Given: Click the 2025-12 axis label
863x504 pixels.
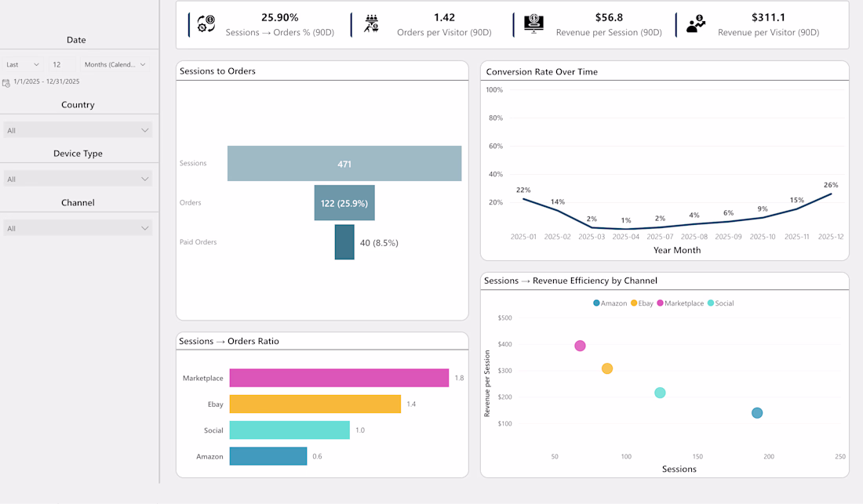Looking at the screenshot, I should (831, 237).
